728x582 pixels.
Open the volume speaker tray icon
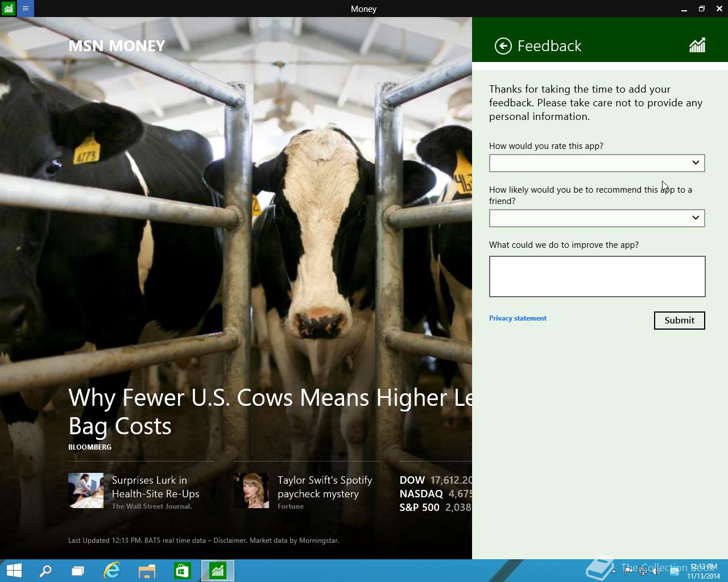pyautogui.click(x=656, y=571)
